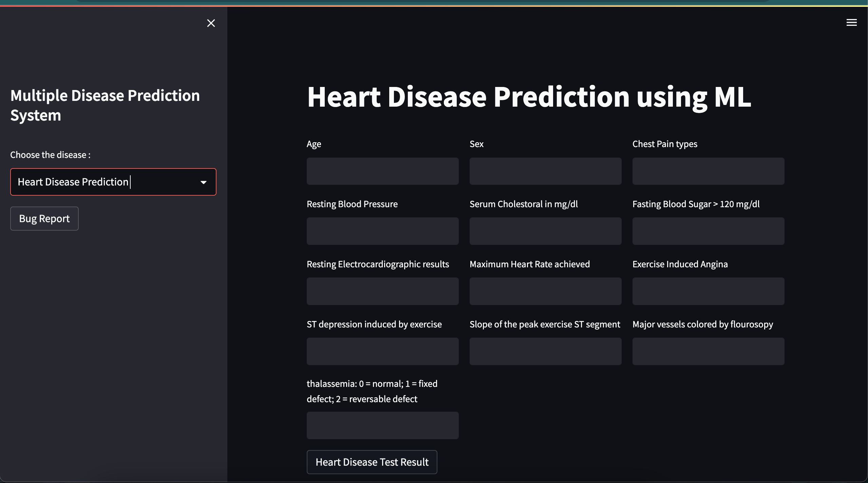
Task: Focus the Resting Electrocardiographic results field
Action: click(382, 291)
